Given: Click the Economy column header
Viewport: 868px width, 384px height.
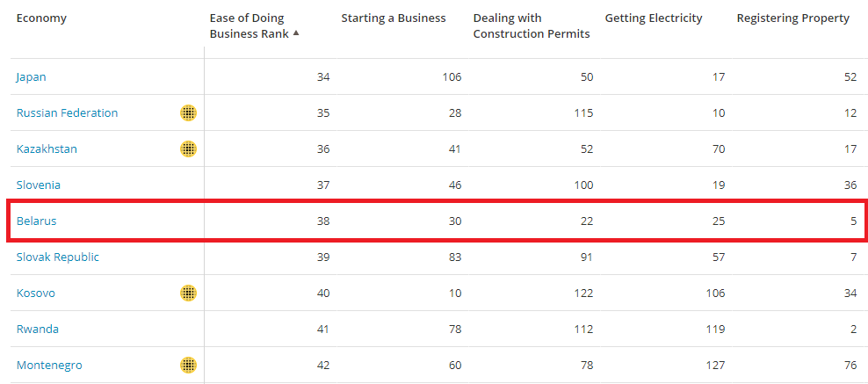Looking at the screenshot, I should click(41, 18).
